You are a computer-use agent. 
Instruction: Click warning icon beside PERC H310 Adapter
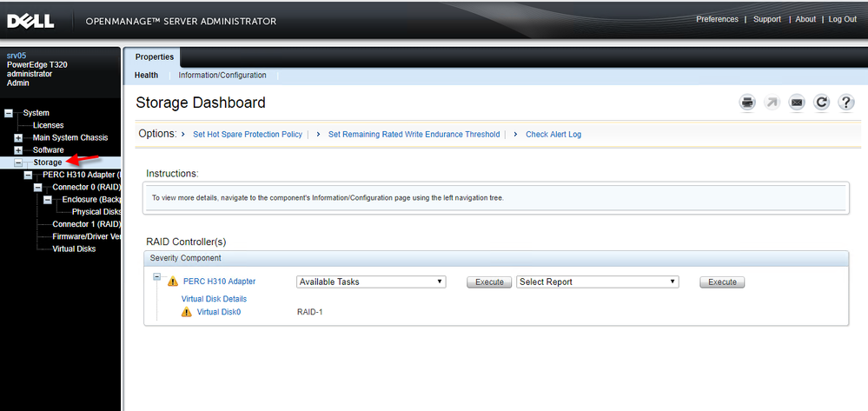point(173,282)
